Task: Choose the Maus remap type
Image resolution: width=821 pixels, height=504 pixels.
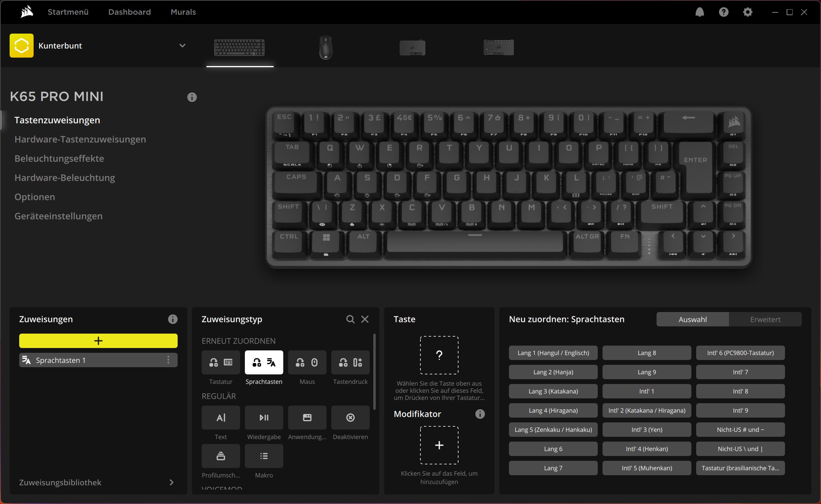Action: coord(307,362)
